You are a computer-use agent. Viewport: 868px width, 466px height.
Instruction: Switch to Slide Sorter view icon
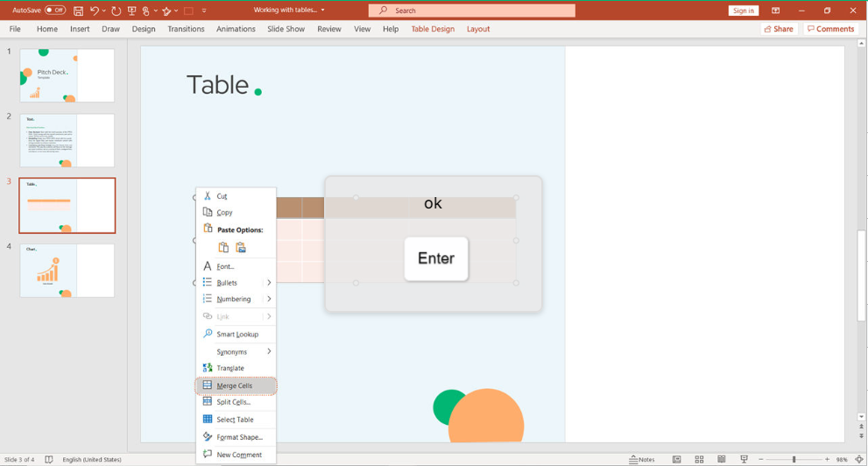click(x=699, y=459)
